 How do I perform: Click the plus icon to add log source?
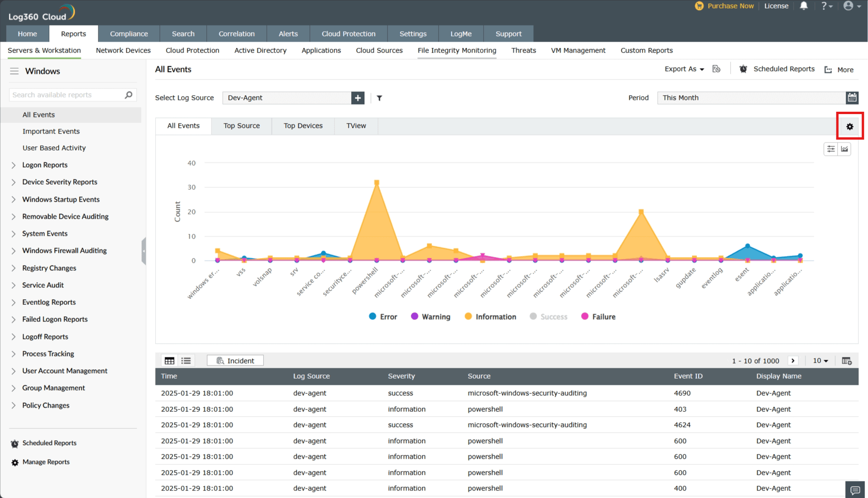[358, 98]
